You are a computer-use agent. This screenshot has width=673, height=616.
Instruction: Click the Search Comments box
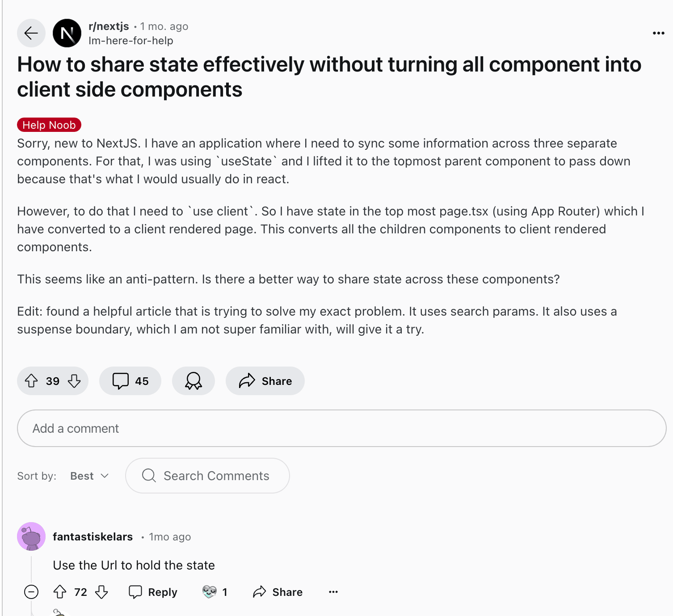click(x=207, y=476)
